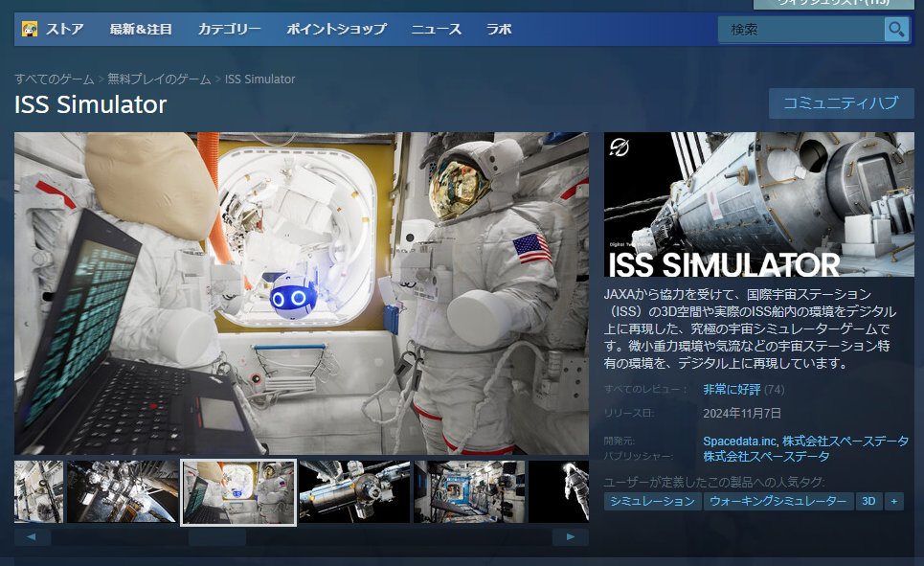This screenshot has height=566, width=924.
Task: Click the ウィッシュリスト button at top
Action: [x=833, y=4]
